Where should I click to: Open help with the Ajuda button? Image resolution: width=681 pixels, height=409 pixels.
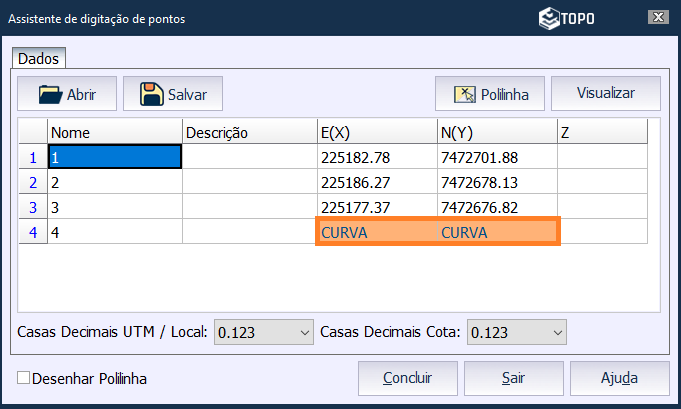pos(619,379)
